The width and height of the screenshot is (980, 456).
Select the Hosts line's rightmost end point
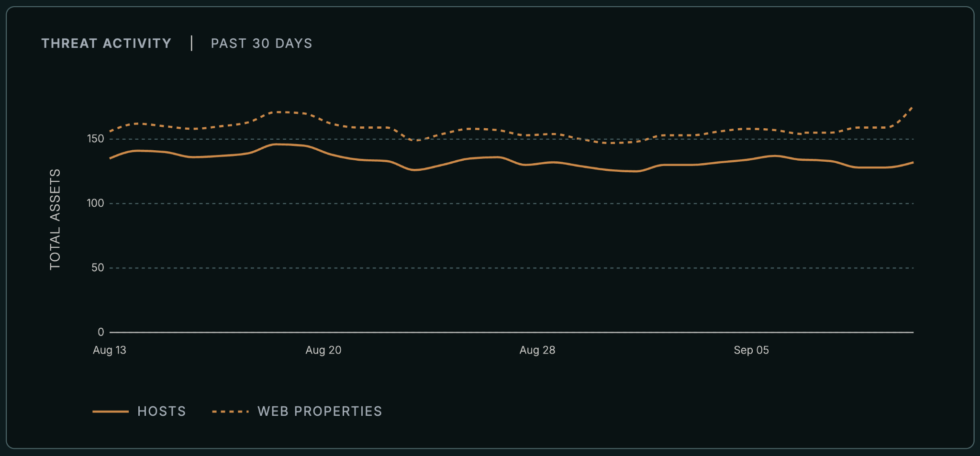913,163
